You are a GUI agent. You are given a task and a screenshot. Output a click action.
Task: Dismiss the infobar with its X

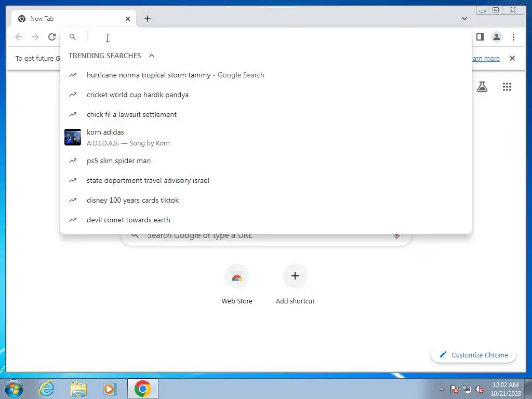point(512,58)
